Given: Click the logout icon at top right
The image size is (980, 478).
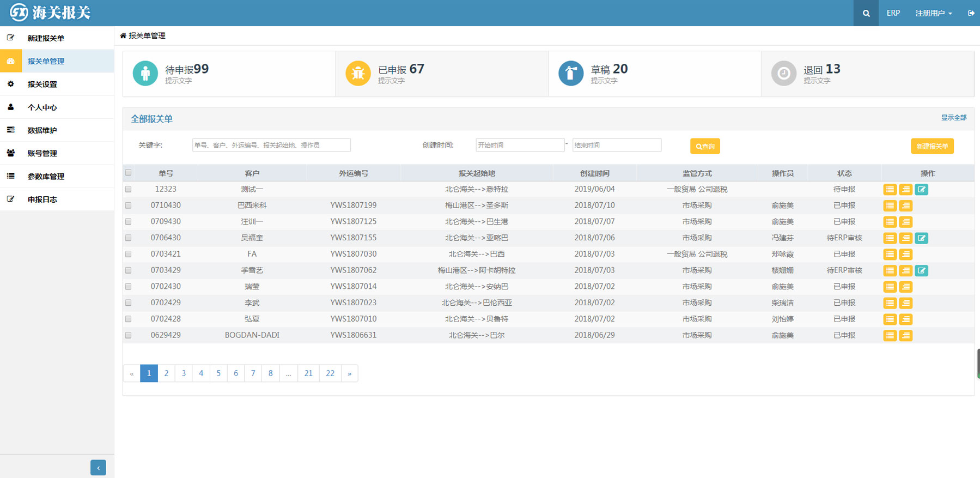Looking at the screenshot, I should (x=971, y=13).
